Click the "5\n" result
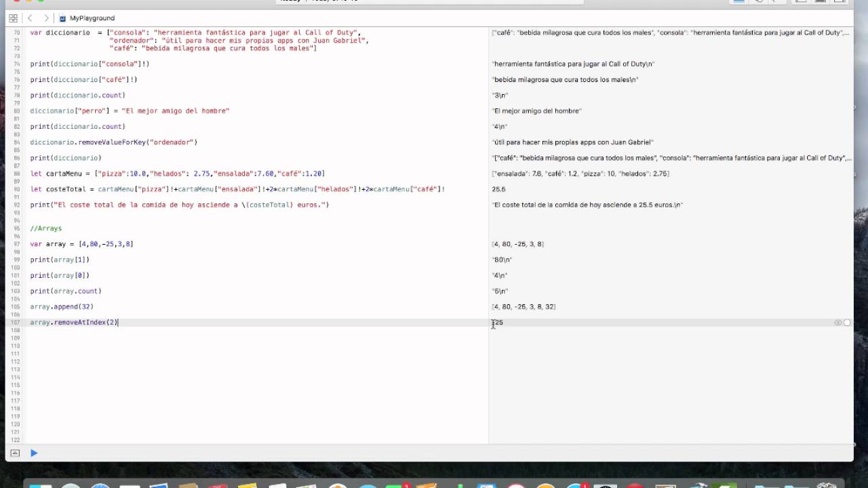 (x=500, y=291)
